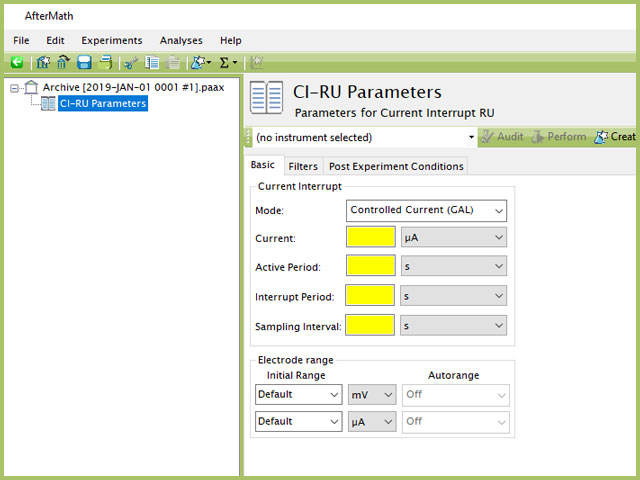Collapse the Archive tree node
The width and height of the screenshot is (640, 480).
(x=14, y=88)
